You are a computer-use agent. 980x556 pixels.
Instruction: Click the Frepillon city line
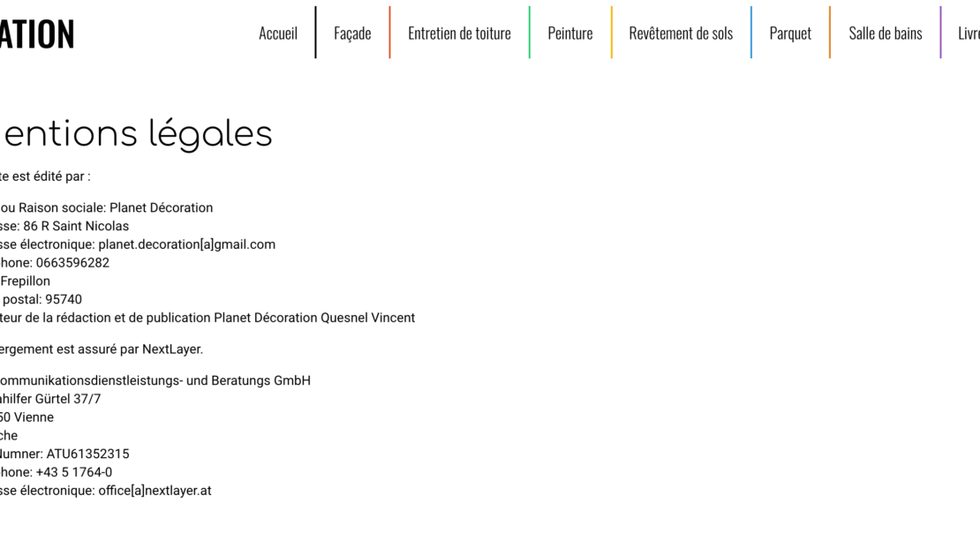[26, 282]
